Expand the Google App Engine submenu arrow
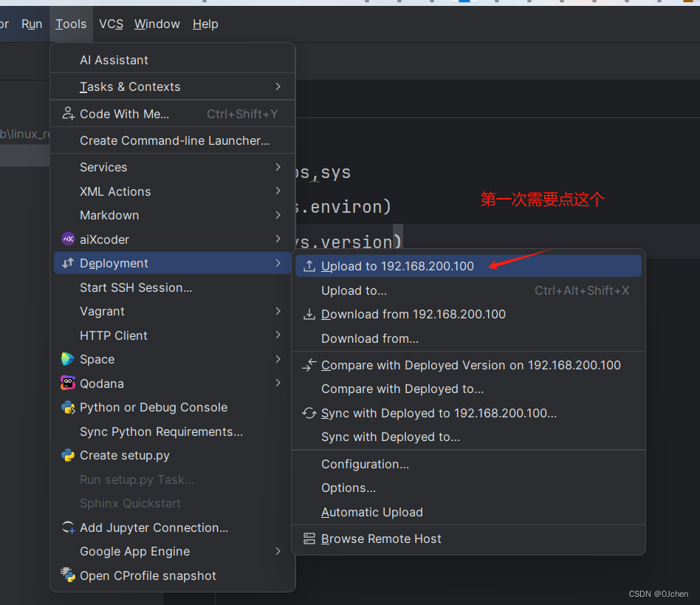 pyautogui.click(x=278, y=551)
